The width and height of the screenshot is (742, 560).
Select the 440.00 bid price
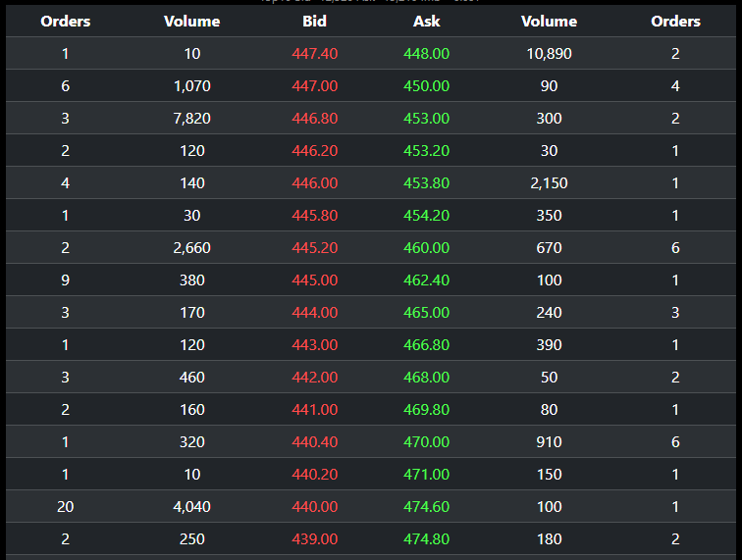[x=314, y=506]
